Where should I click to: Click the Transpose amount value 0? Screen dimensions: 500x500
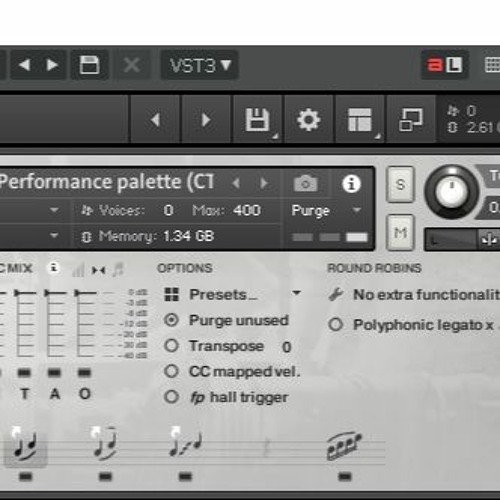tap(287, 347)
